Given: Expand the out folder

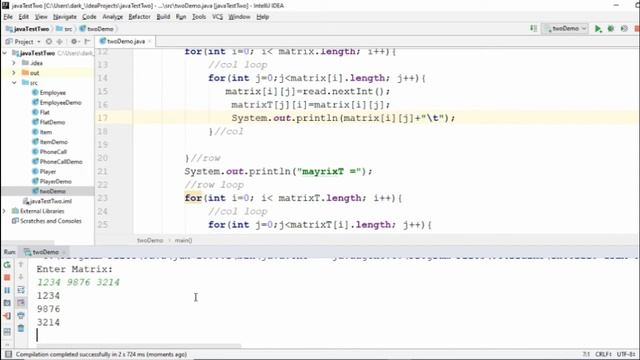Looking at the screenshot, I should (x=14, y=73).
